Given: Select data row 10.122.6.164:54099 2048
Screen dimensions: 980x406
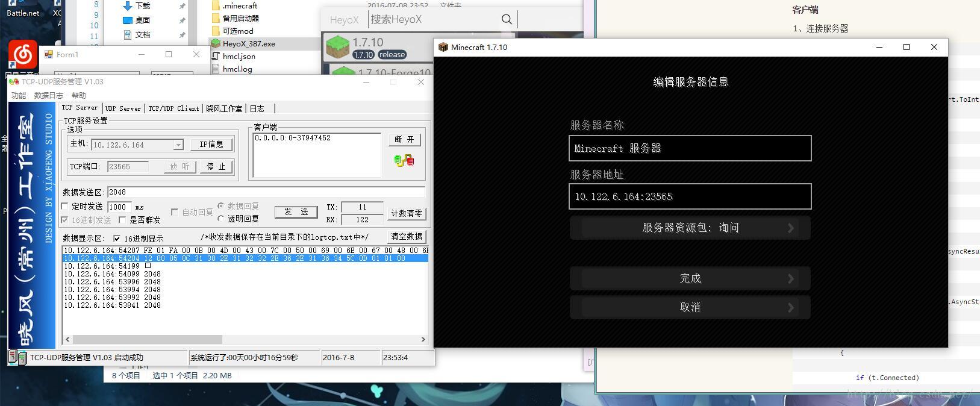Looking at the screenshot, I should click(x=113, y=274).
